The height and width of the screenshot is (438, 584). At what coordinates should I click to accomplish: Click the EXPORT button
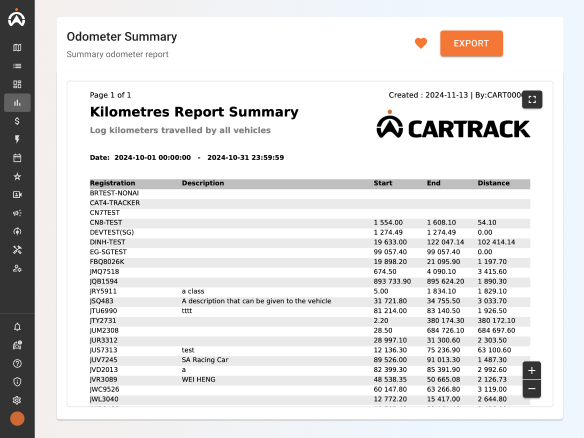coord(472,44)
